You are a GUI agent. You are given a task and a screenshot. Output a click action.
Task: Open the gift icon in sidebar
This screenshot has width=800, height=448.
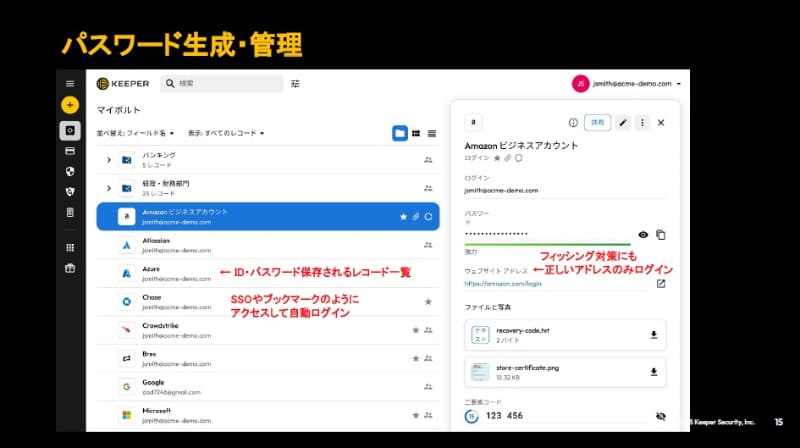point(70,268)
